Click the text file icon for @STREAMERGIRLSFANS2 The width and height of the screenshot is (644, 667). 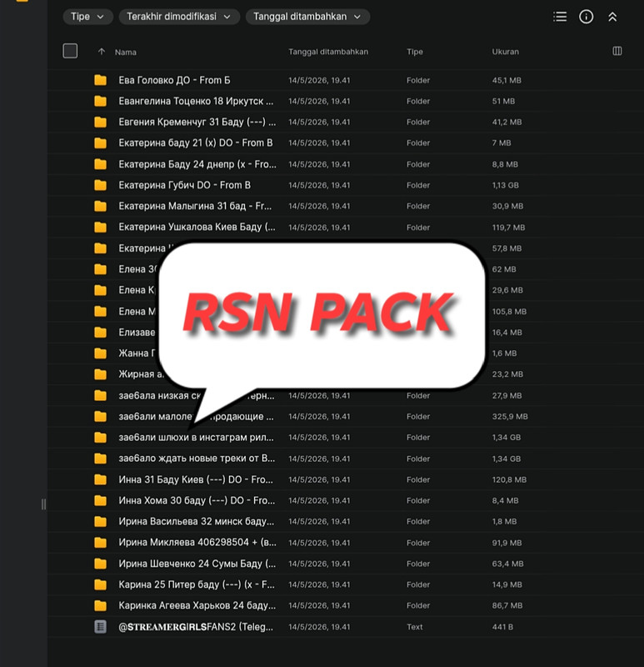[x=100, y=627]
